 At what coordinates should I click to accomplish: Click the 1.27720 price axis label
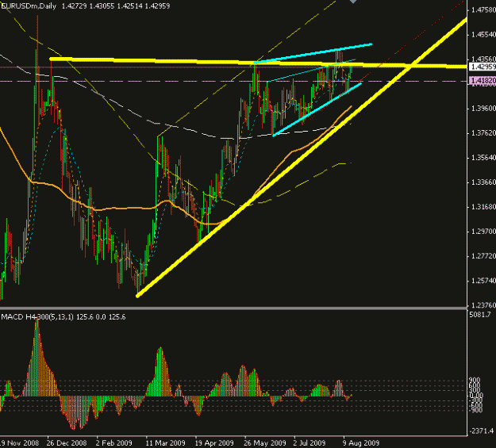(483, 256)
